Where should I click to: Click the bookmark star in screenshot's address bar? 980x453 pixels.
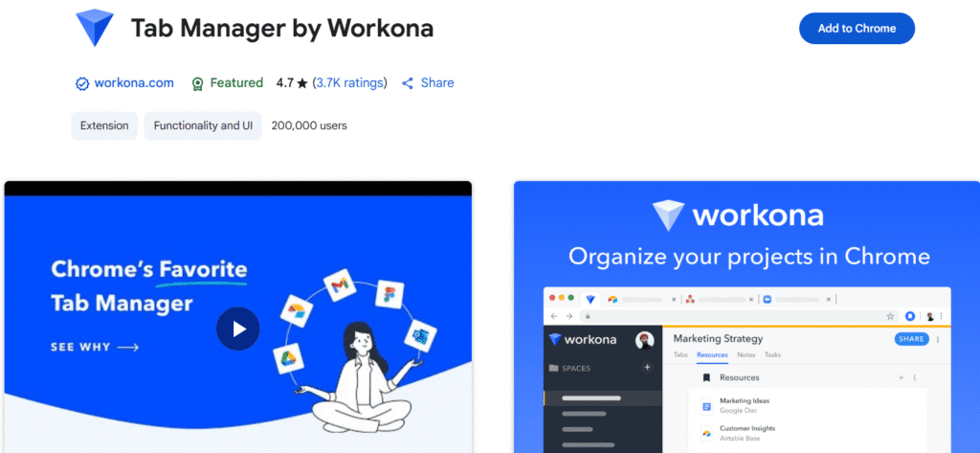click(x=890, y=317)
